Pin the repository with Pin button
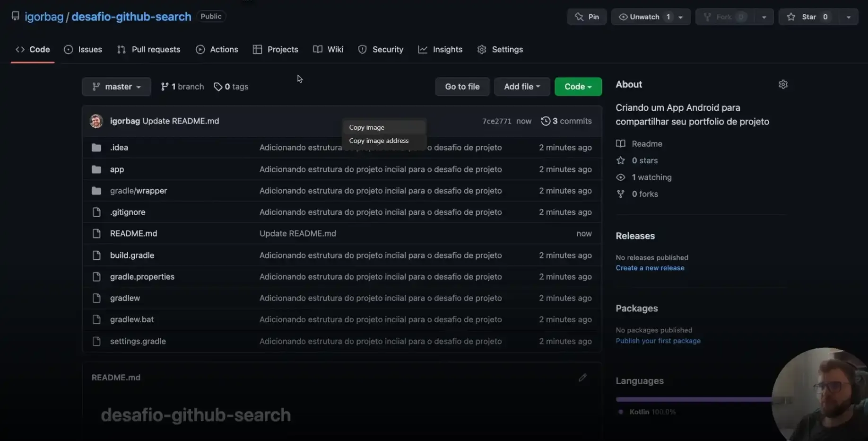Viewport: 868px width, 441px height. coord(587,17)
